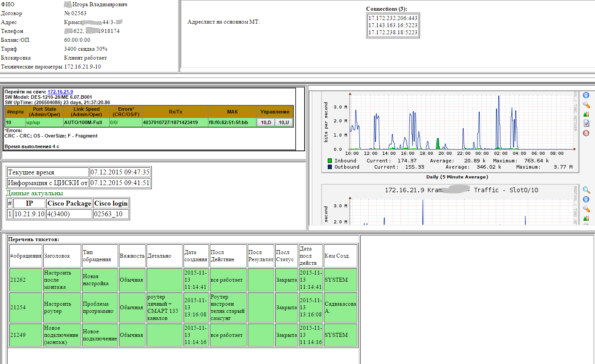Click green bars realtime icon beside the daily graph

(586, 114)
